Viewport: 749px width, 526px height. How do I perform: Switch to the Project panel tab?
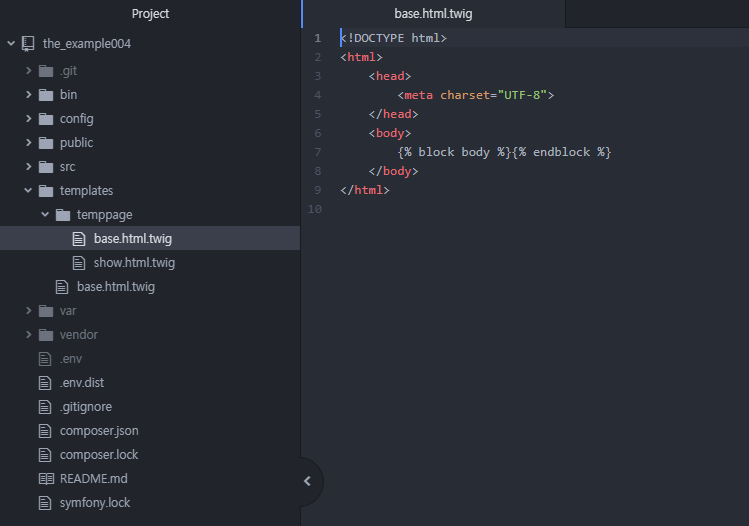pos(150,14)
